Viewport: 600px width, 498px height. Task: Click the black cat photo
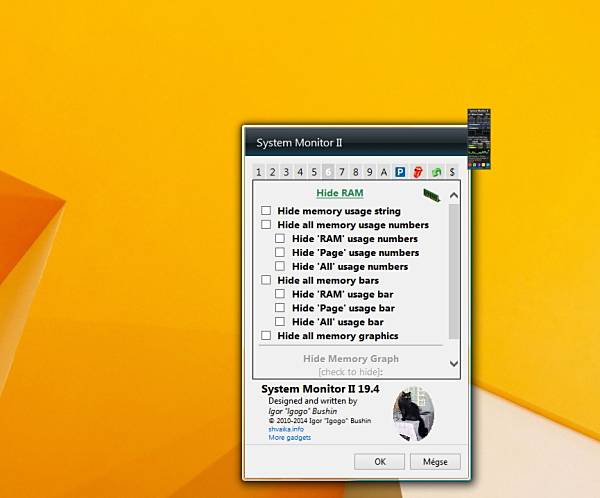[413, 413]
